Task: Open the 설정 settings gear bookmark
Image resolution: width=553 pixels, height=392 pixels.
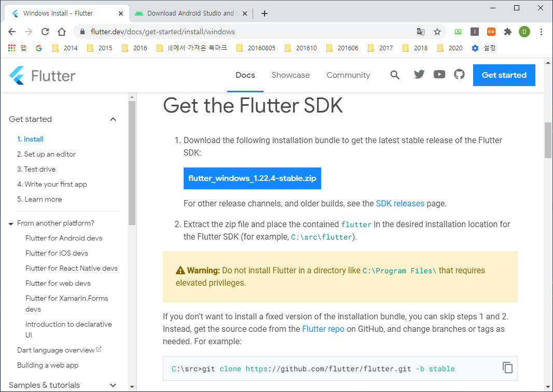Action: pos(483,48)
